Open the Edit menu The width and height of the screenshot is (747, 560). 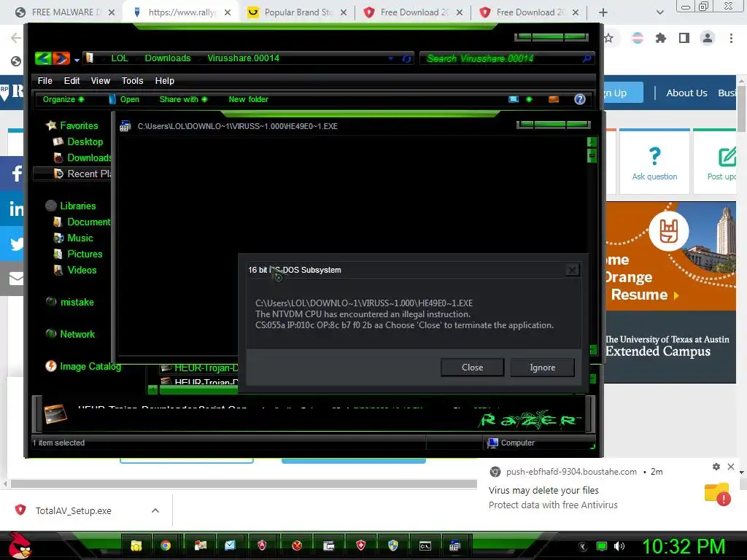(72, 80)
